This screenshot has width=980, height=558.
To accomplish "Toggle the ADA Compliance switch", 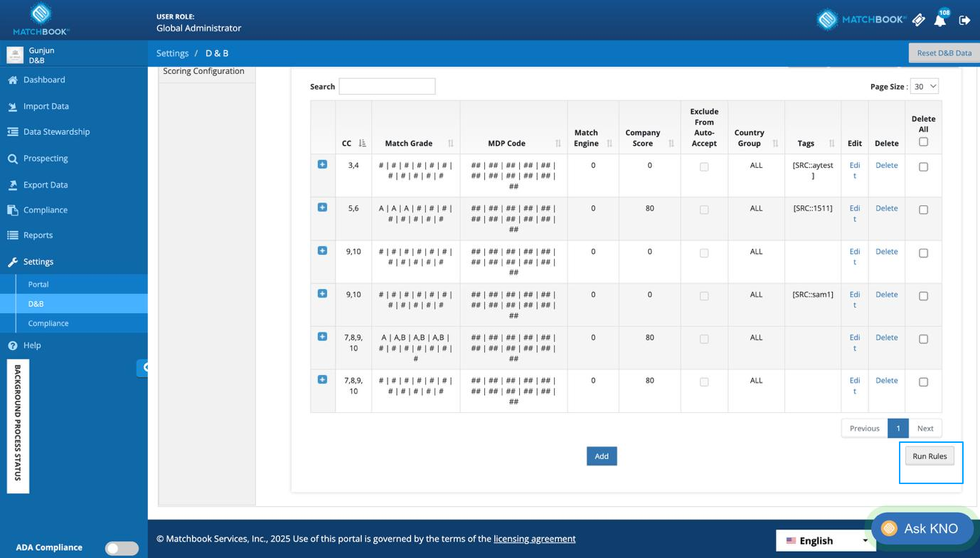I will (x=122, y=548).
